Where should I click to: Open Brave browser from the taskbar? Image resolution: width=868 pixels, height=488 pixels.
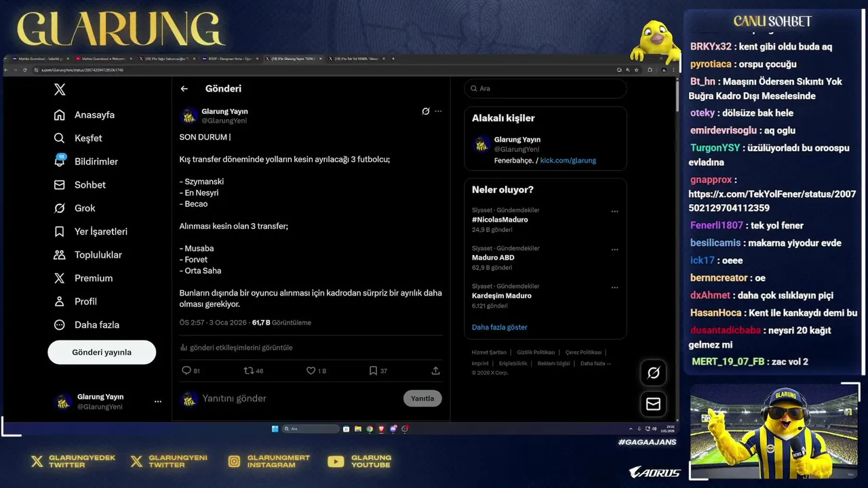[x=381, y=429]
